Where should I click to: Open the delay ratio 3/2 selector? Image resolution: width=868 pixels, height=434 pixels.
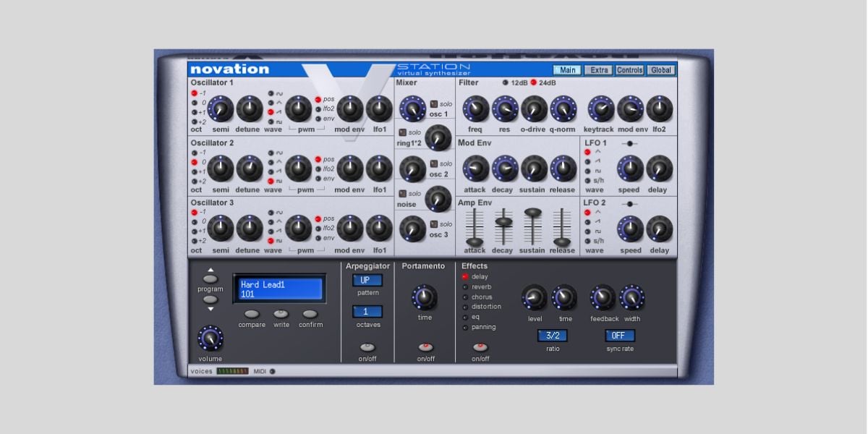pos(553,336)
